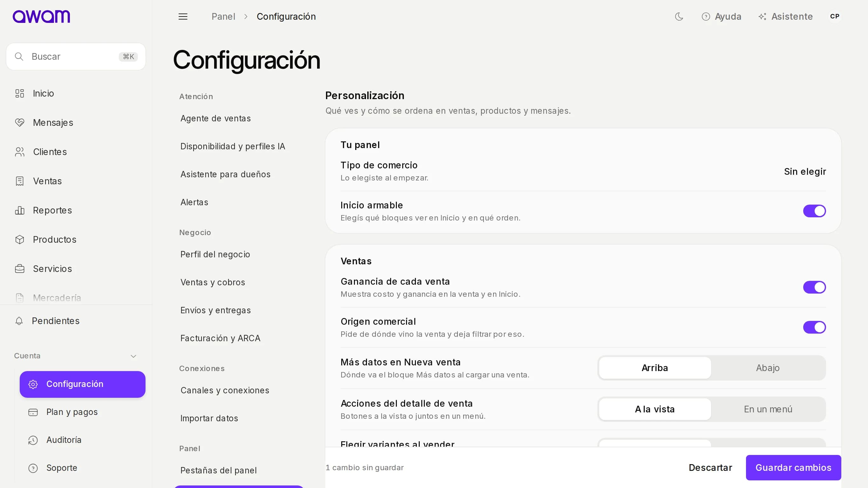Open Configuración in the sidebar
Screen dimensions: 868x488
pos(82,384)
